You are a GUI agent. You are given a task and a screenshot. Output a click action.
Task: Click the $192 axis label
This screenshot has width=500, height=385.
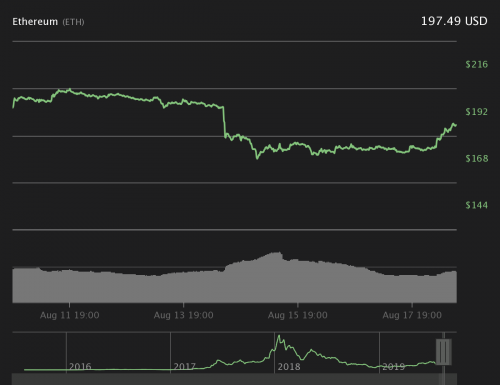tap(477, 112)
